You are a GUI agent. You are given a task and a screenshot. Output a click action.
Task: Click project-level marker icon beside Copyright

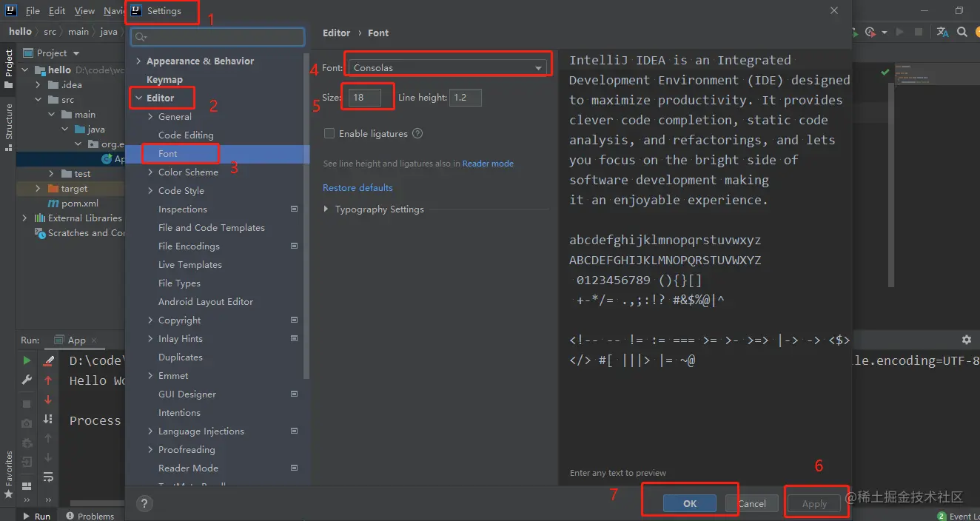294,320
